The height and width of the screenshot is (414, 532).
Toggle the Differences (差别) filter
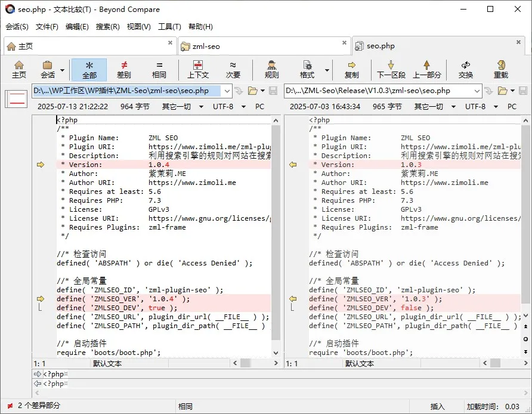124,70
